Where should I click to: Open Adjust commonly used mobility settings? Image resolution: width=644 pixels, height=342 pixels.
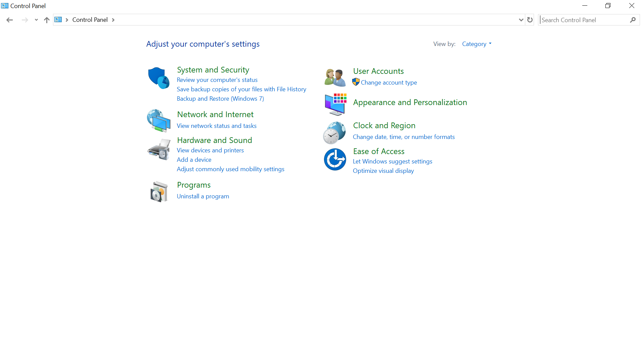(x=230, y=169)
